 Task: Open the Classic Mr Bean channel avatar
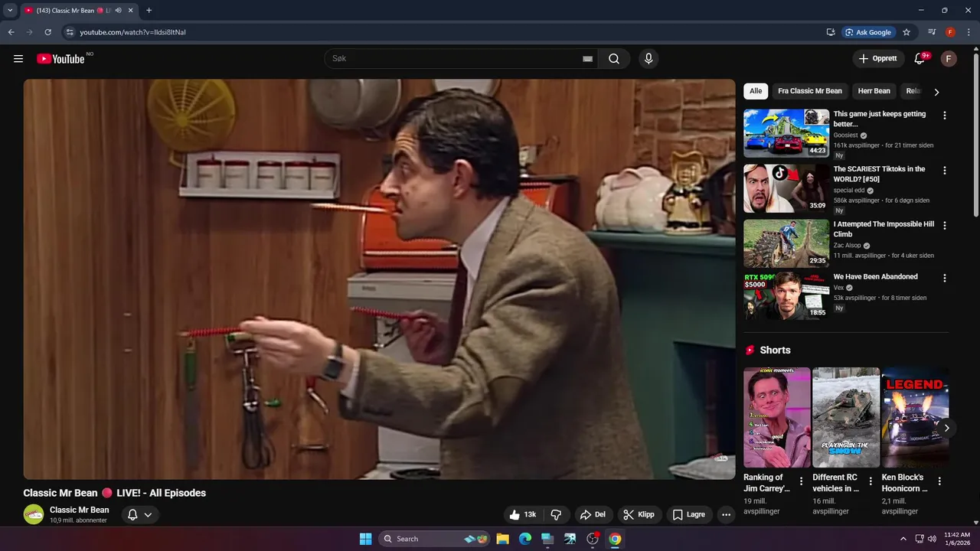tap(34, 514)
